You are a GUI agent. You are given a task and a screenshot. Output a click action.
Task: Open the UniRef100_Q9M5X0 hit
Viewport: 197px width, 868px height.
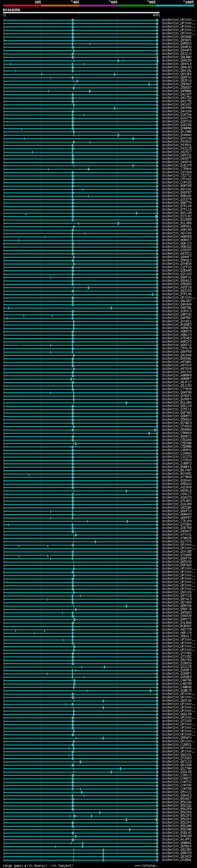tap(177, 44)
